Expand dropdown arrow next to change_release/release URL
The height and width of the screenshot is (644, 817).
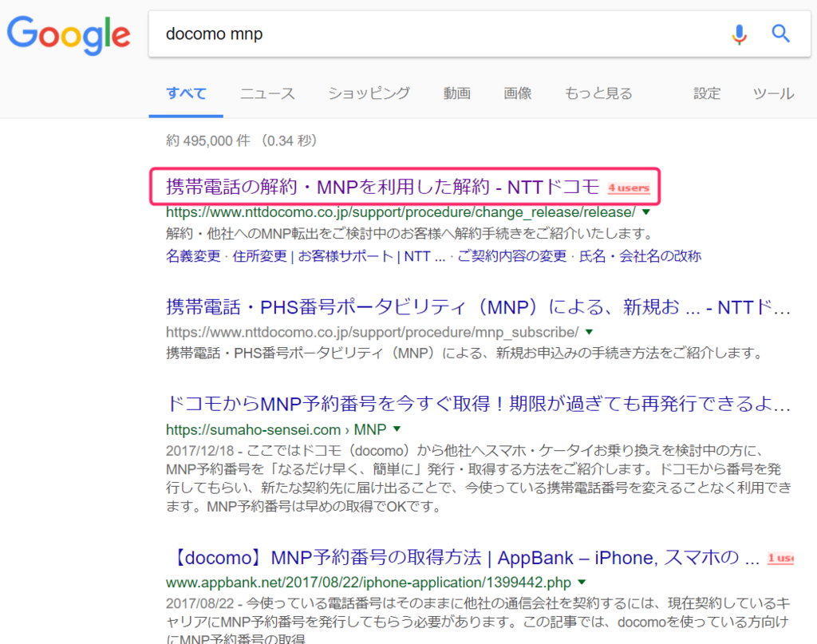point(646,212)
